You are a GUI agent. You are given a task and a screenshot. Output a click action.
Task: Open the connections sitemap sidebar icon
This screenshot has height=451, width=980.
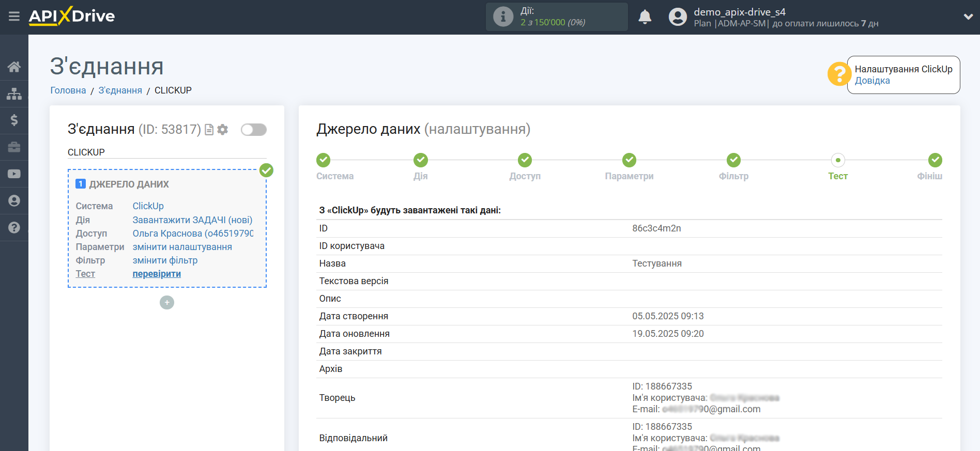coord(14,94)
